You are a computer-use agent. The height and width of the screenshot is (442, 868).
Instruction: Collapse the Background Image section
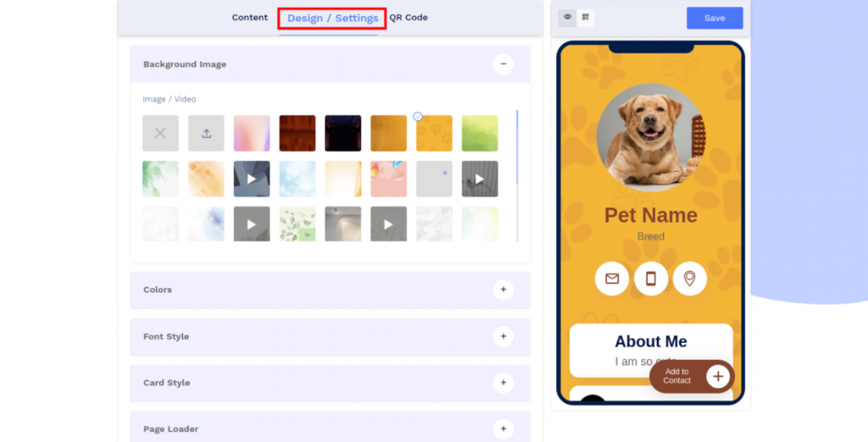503,64
